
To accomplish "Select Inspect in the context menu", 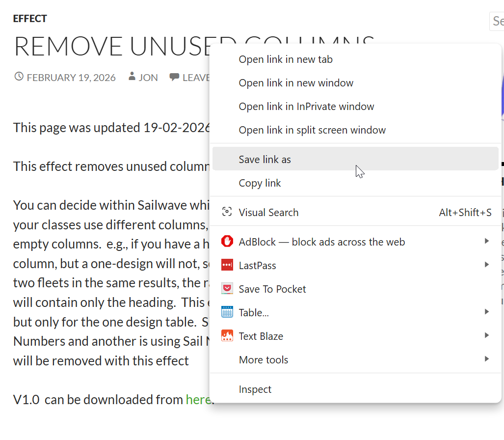I will 255,389.
